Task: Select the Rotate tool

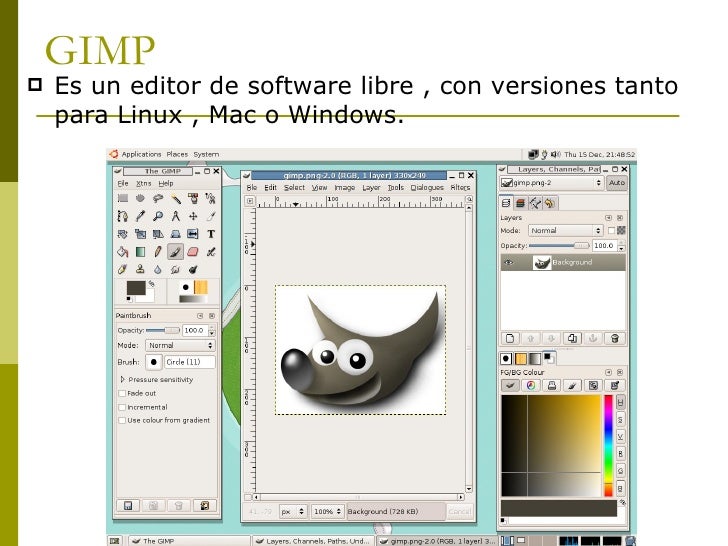Action: click(x=123, y=234)
